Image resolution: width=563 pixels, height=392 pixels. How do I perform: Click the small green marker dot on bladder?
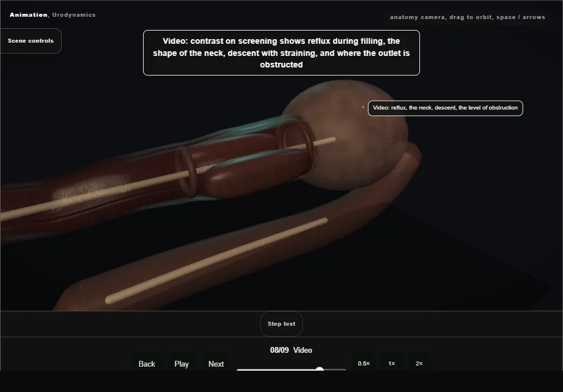pyautogui.click(x=363, y=107)
